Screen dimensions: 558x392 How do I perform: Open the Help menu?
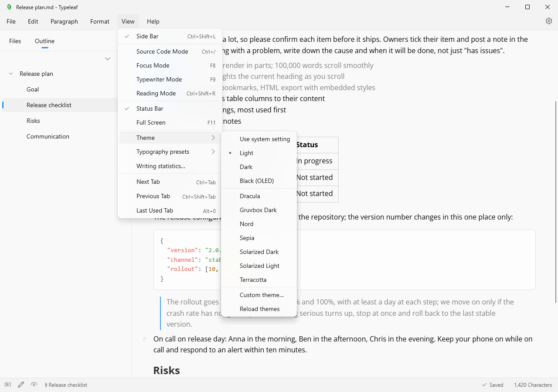pos(153,21)
